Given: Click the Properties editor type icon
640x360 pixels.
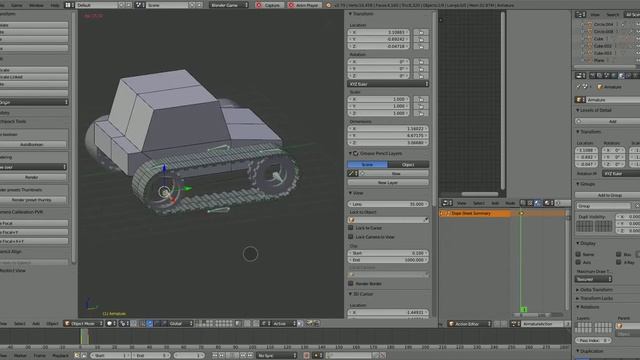Looking at the screenshot, I should 580,76.
